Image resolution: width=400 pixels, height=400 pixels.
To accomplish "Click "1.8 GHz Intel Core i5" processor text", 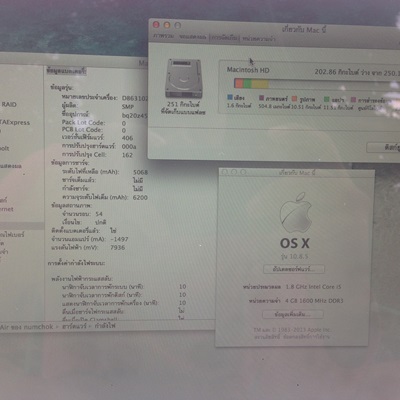I will [313, 287].
